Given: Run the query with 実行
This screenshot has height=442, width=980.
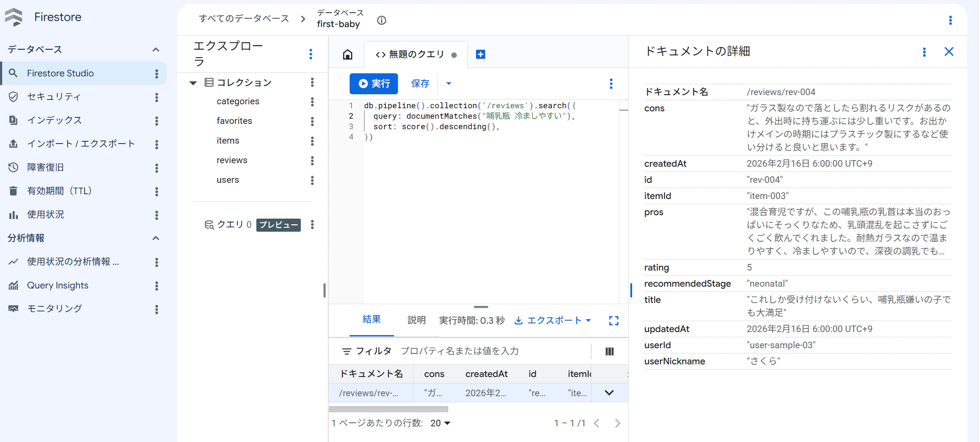Looking at the screenshot, I should click(374, 84).
